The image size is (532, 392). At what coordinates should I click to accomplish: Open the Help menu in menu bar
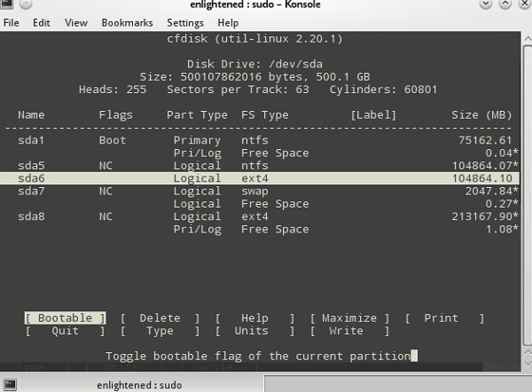point(228,23)
